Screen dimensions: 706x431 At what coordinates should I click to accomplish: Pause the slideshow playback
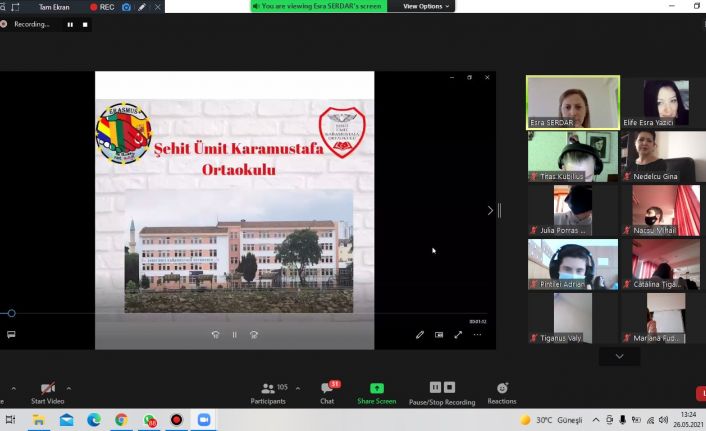click(x=235, y=335)
